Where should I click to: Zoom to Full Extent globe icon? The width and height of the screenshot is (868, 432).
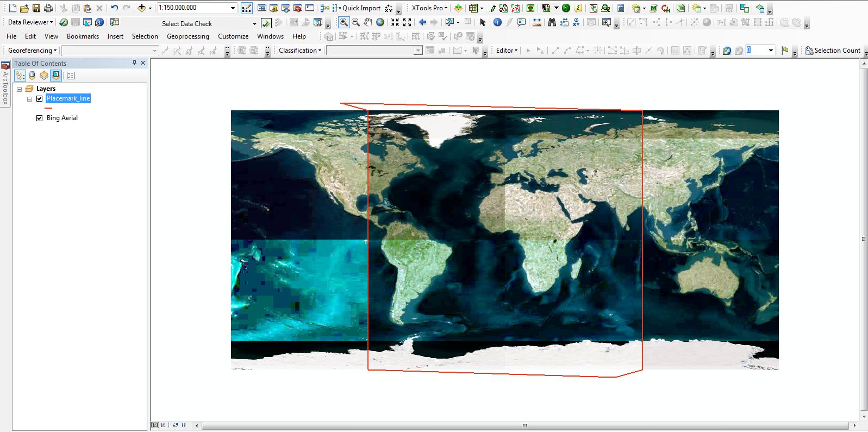click(x=380, y=22)
